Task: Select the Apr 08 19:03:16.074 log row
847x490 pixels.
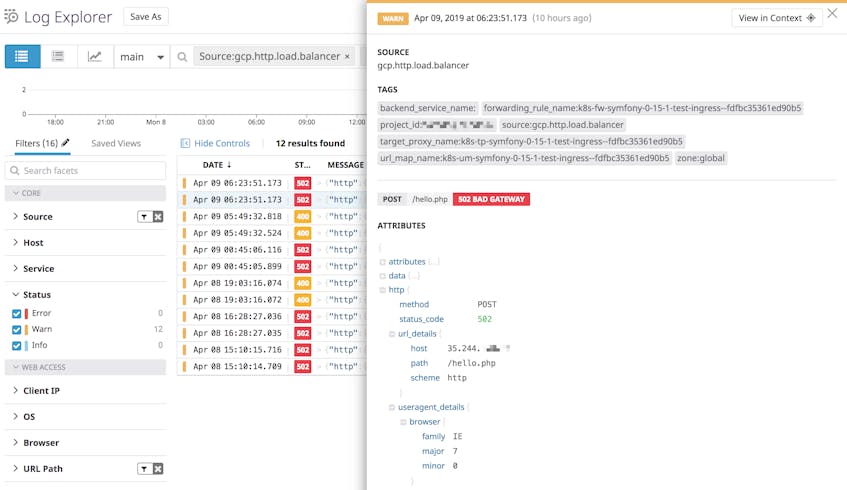Action: [x=272, y=283]
